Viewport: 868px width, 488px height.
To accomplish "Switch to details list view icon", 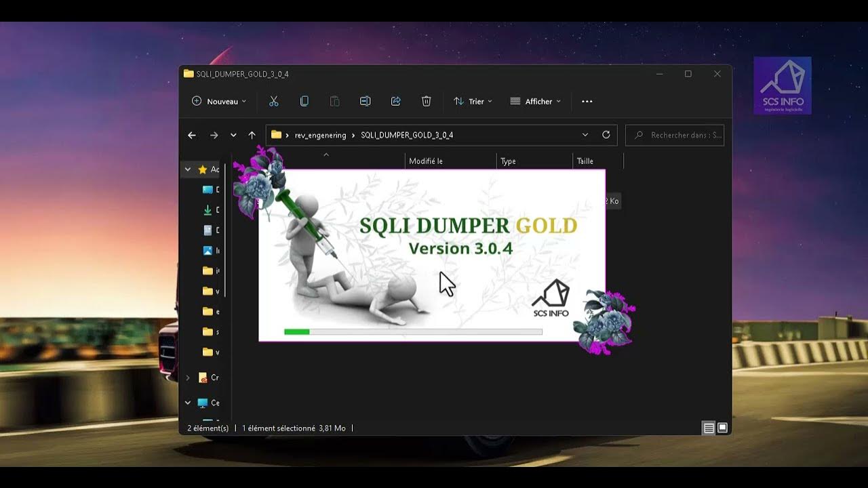I will [709, 428].
